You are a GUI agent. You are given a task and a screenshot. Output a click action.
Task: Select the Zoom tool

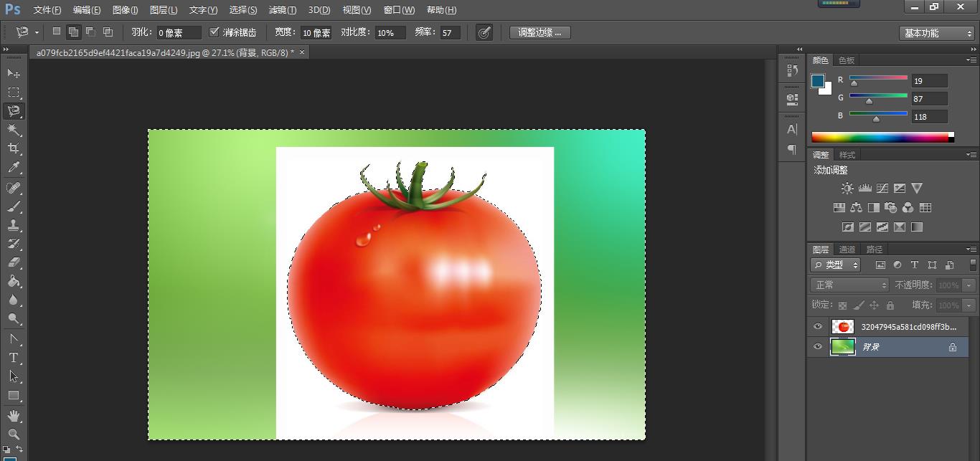14,434
